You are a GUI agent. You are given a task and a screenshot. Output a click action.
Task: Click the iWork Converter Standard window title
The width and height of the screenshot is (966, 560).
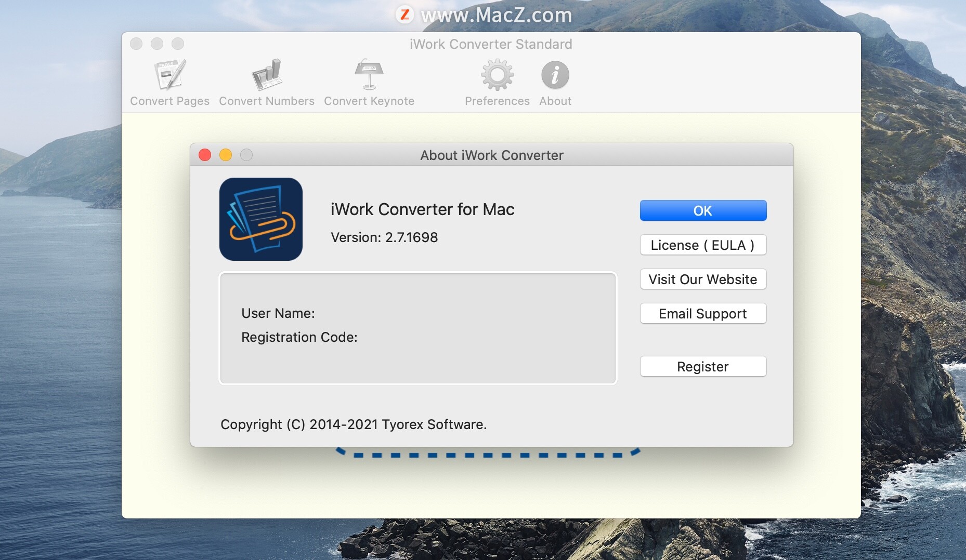tap(491, 44)
